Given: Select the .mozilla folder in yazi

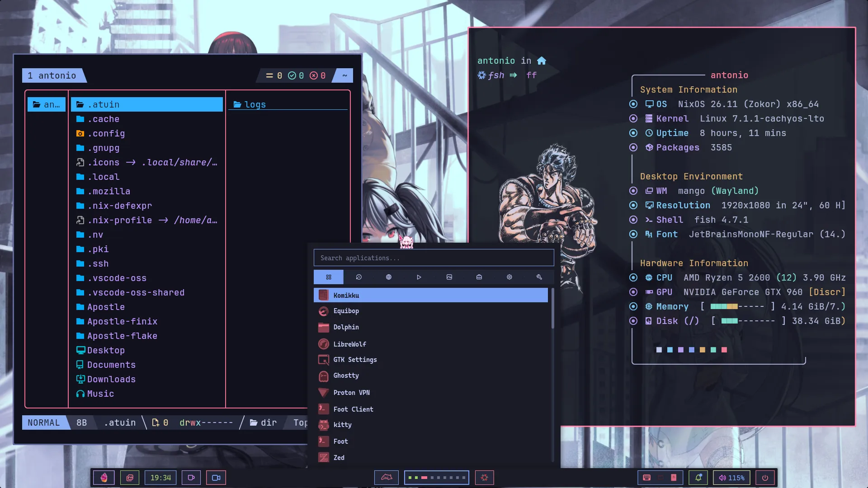Looking at the screenshot, I should tap(147, 191).
